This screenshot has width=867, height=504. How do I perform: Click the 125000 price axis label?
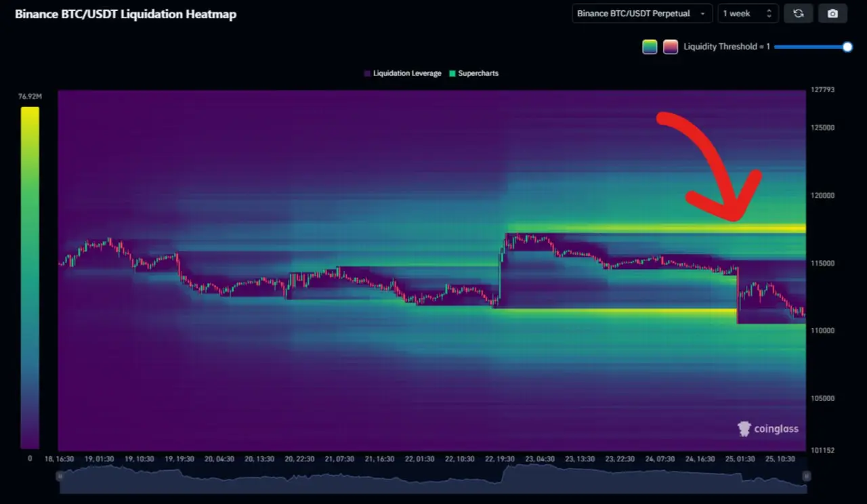822,127
